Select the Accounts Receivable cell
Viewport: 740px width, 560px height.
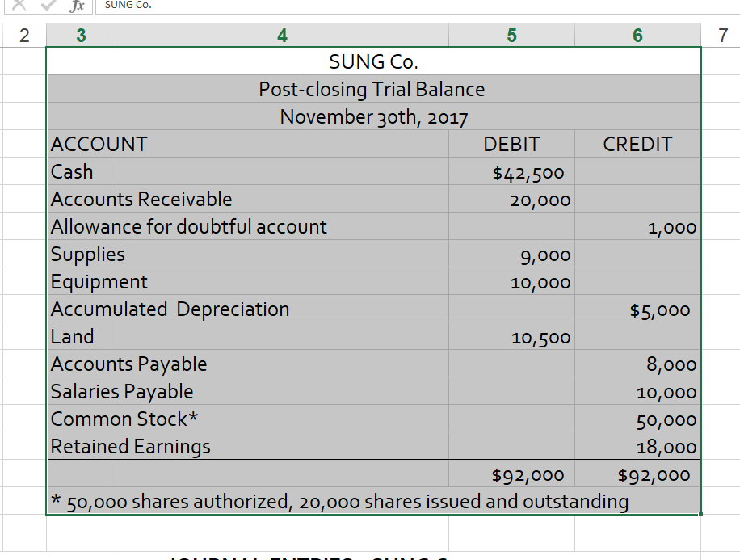pos(248,198)
